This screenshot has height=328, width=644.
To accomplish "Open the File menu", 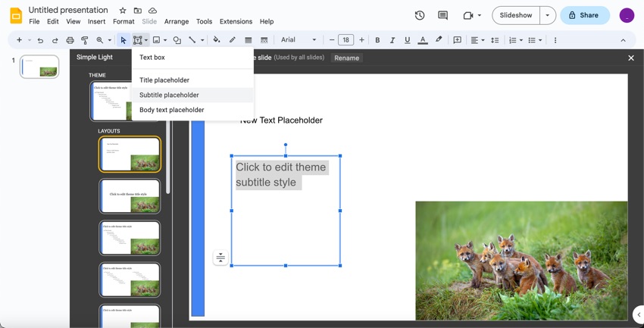I will [34, 21].
